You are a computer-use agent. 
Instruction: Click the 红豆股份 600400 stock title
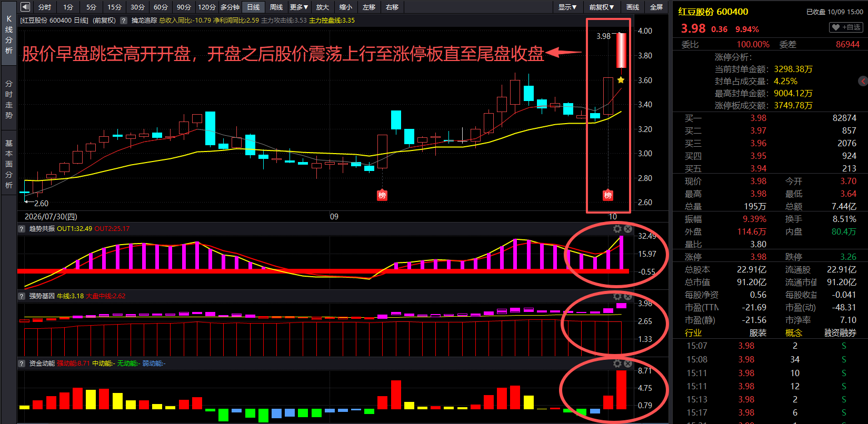[713, 12]
